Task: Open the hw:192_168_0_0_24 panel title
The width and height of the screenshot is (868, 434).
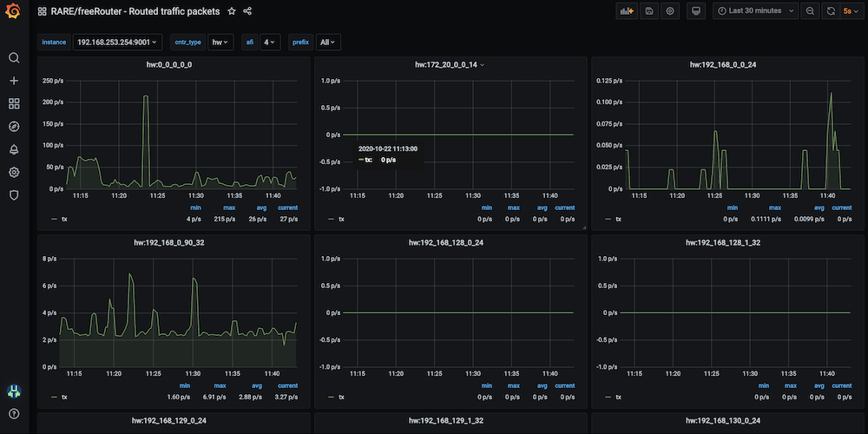Action: (723, 65)
